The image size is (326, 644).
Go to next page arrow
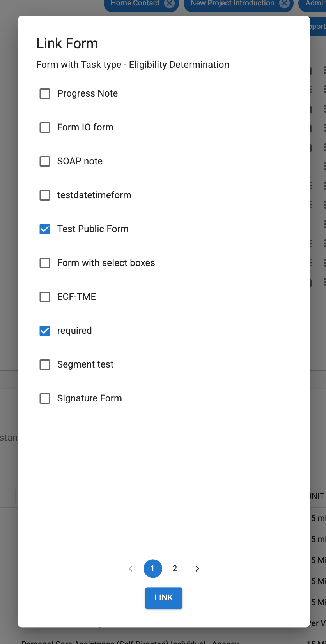(x=197, y=568)
